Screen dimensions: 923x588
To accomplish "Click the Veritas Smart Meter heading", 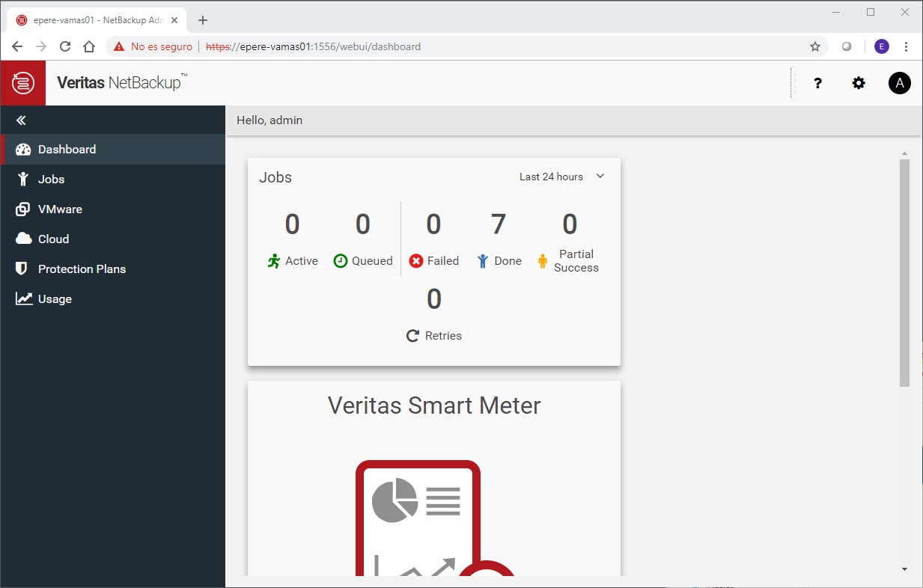I will pyautogui.click(x=434, y=405).
